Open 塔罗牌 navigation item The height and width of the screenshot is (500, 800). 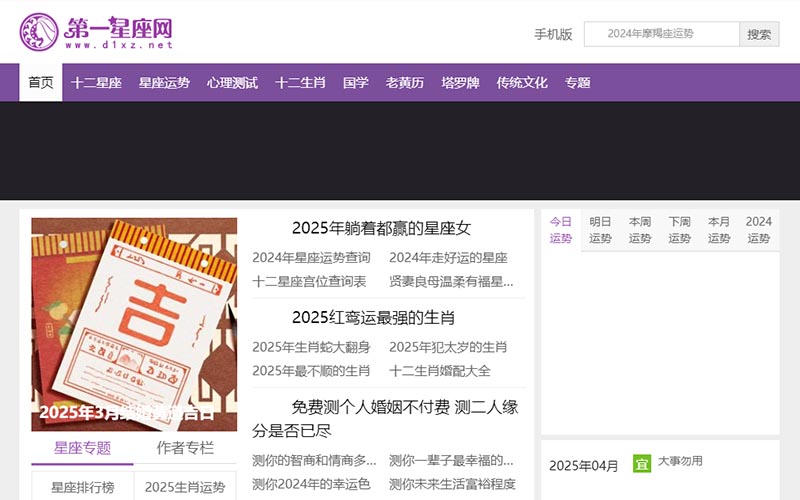click(x=460, y=83)
